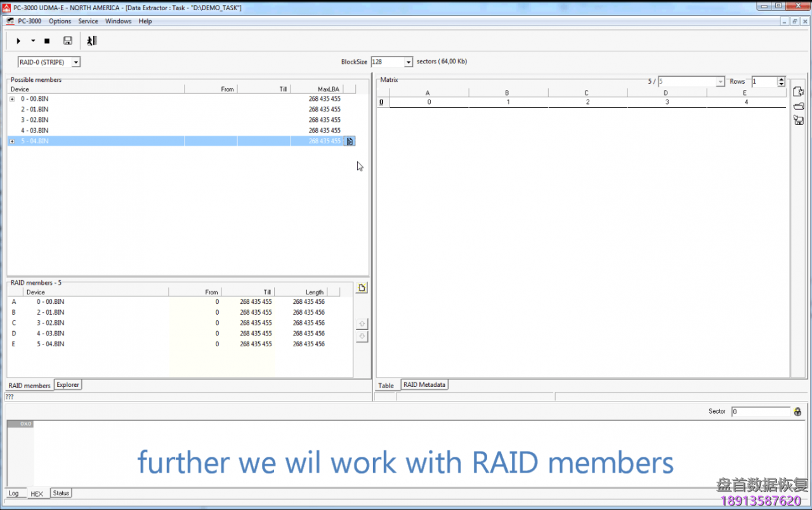Save the matrix configuration to file

(x=798, y=120)
